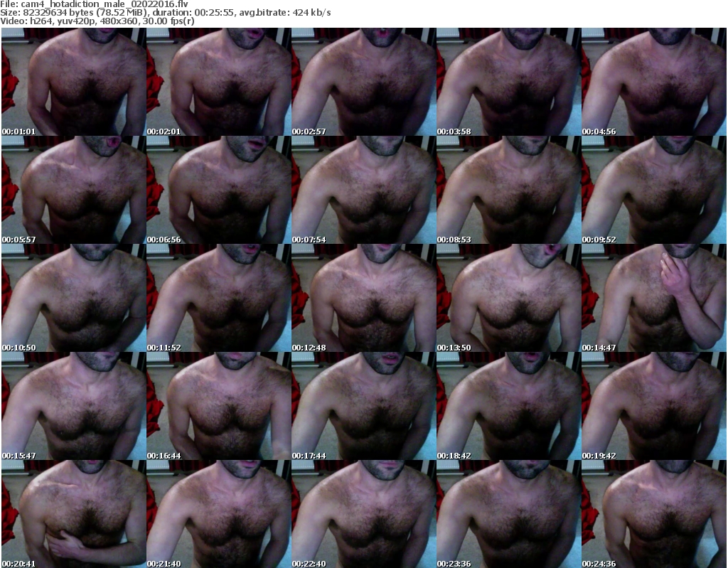Screen dimensions: 728x568
Task: Click the 00:14:47 thumbnail with raised hand
Action: (x=654, y=298)
